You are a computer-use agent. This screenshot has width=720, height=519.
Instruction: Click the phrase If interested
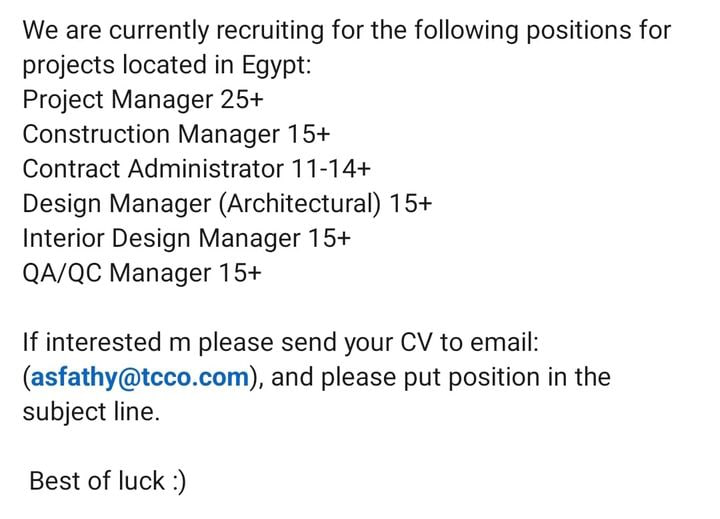92,343
